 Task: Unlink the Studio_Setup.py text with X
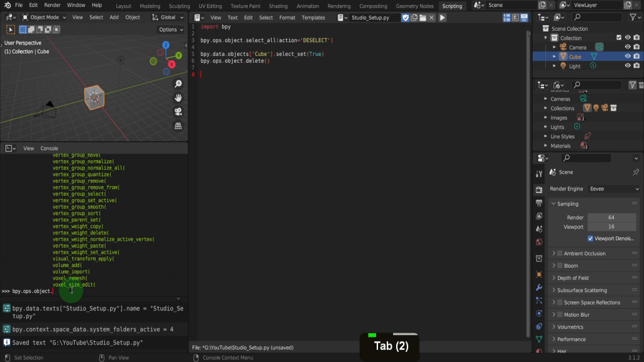point(432,18)
